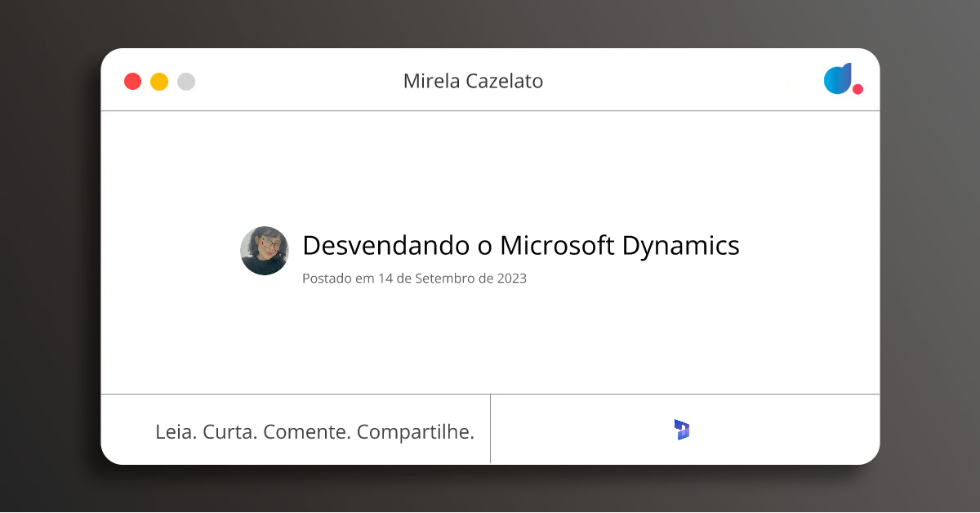Viewport: 980px width, 513px height.
Task: Click the faded icon left of the blue logo
Action: 789,84
